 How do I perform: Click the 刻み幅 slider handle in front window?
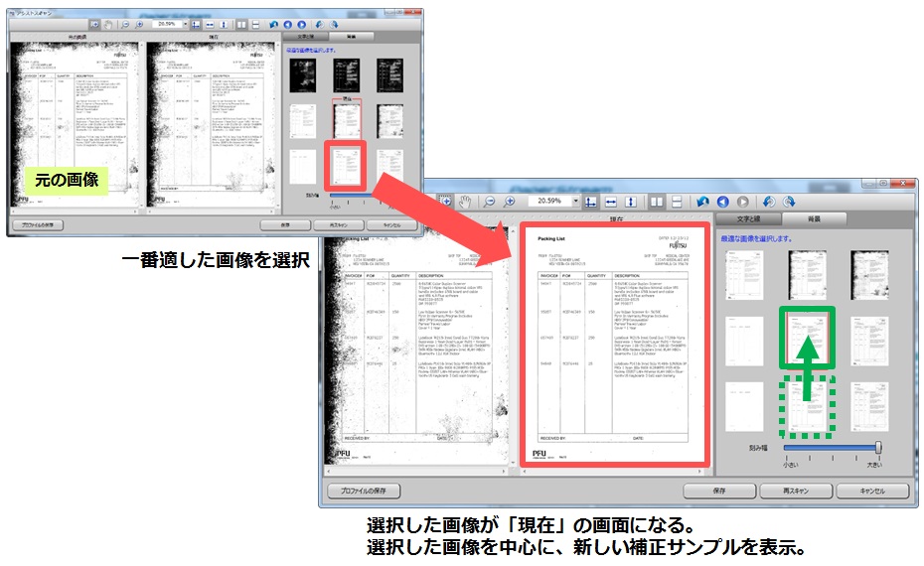(878, 448)
